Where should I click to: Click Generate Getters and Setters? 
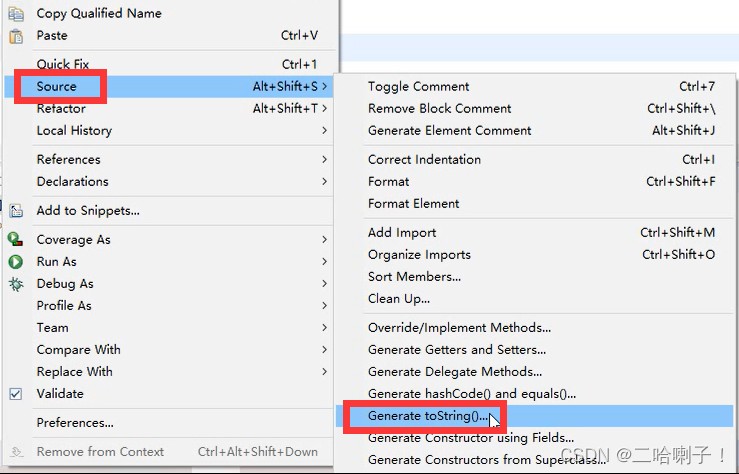(x=456, y=350)
